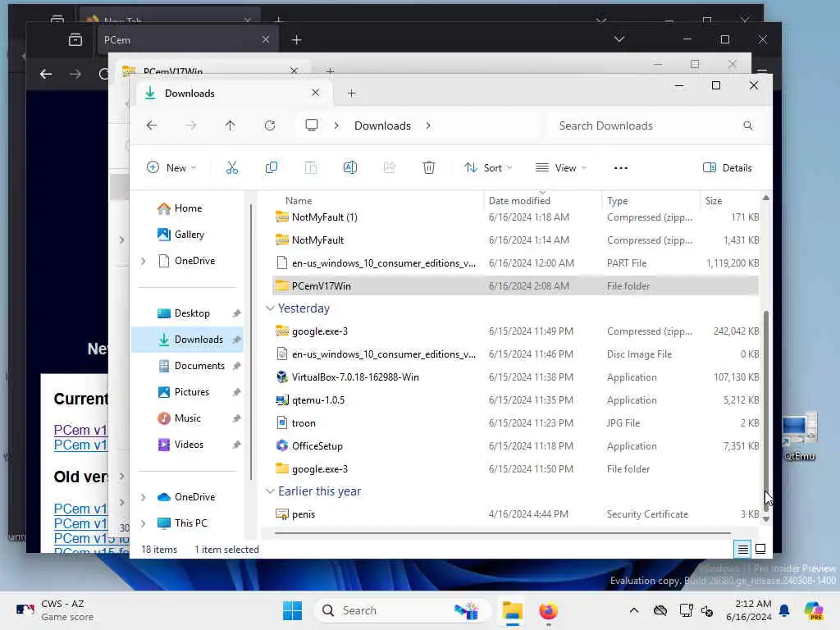The image size is (840, 630).
Task: Open Gallery in the navigation pane
Action: [180, 235]
